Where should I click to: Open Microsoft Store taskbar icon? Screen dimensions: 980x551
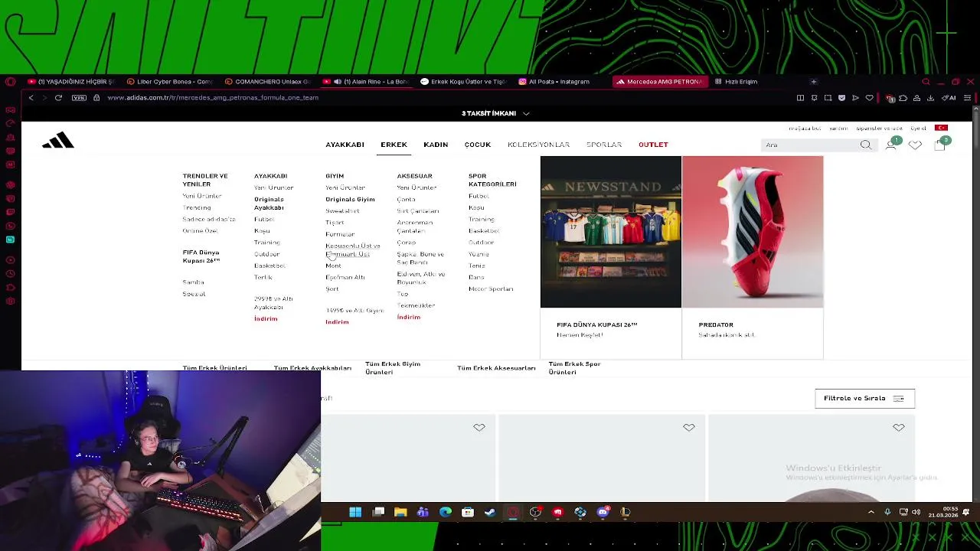click(x=468, y=512)
